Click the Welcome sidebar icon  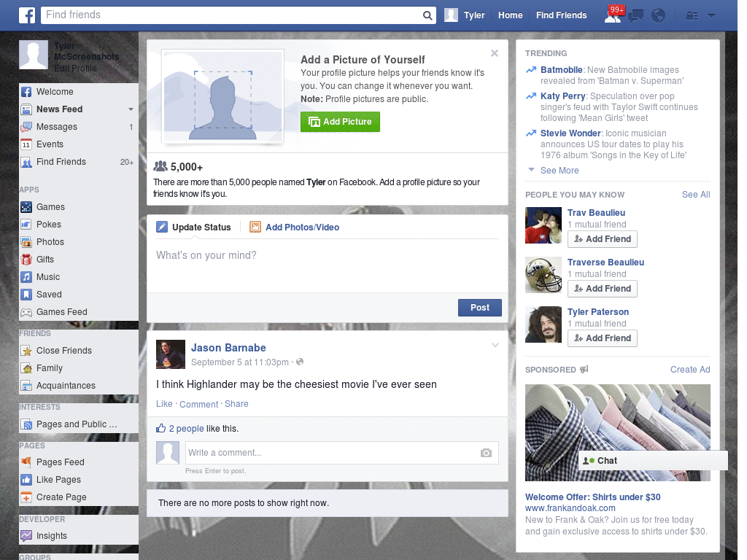[26, 92]
